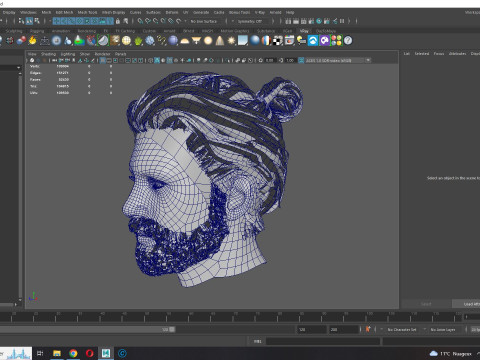Click the time range slider handle
This screenshot has height=360, width=480.
coord(172,329)
